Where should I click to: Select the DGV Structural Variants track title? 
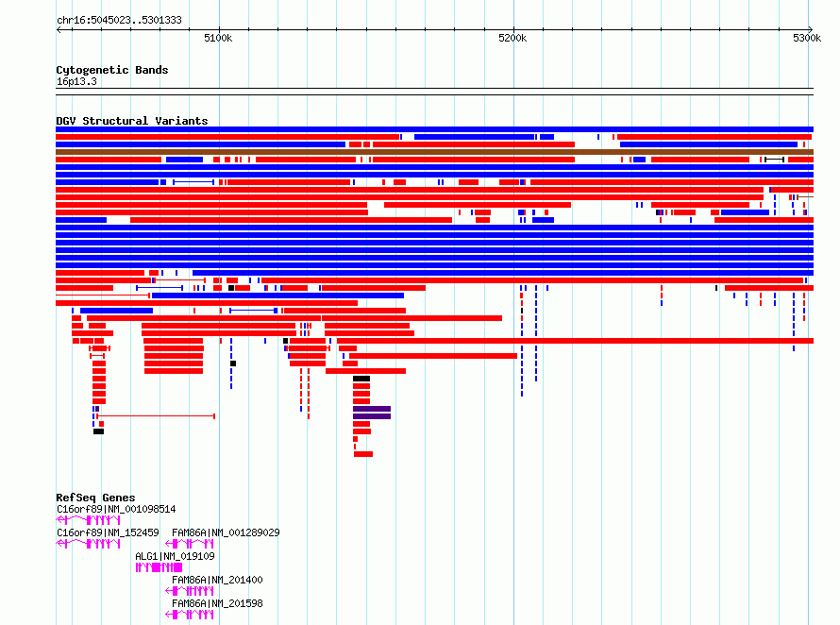click(132, 121)
